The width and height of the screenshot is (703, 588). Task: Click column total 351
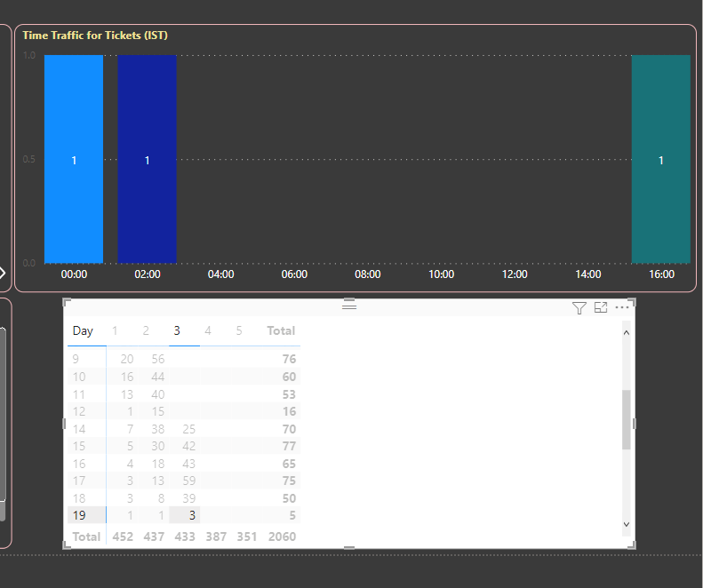point(247,536)
